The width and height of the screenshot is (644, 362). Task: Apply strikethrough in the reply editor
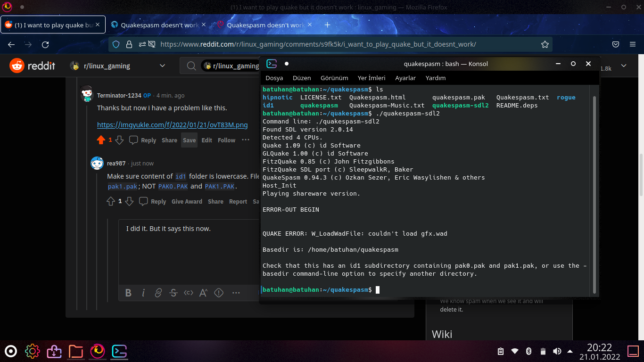[x=173, y=293]
